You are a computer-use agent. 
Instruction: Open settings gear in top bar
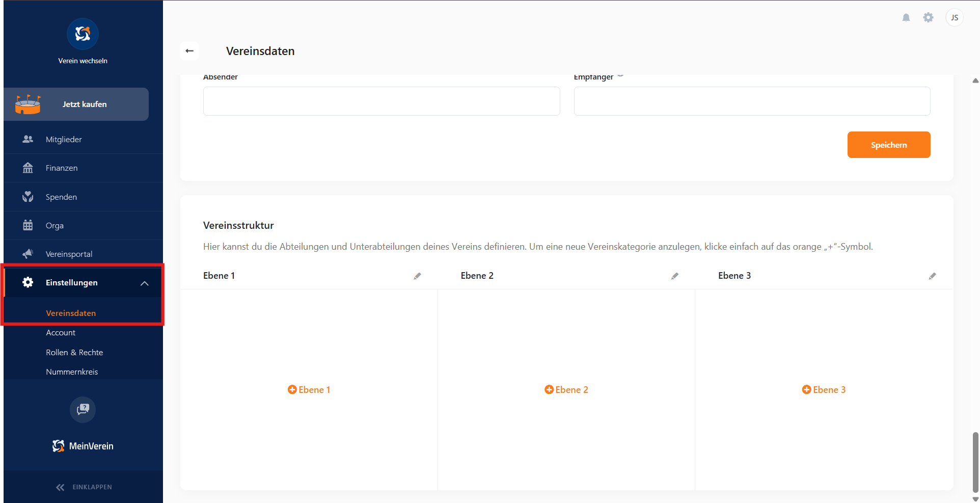pyautogui.click(x=928, y=18)
